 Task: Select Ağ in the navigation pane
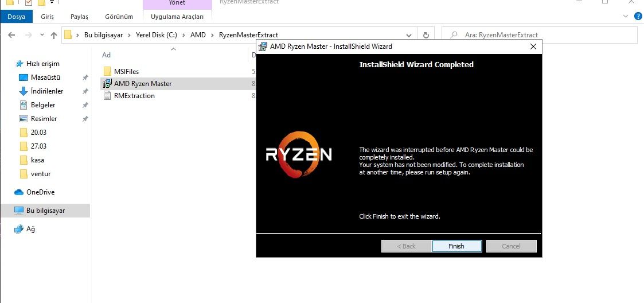click(x=30, y=229)
